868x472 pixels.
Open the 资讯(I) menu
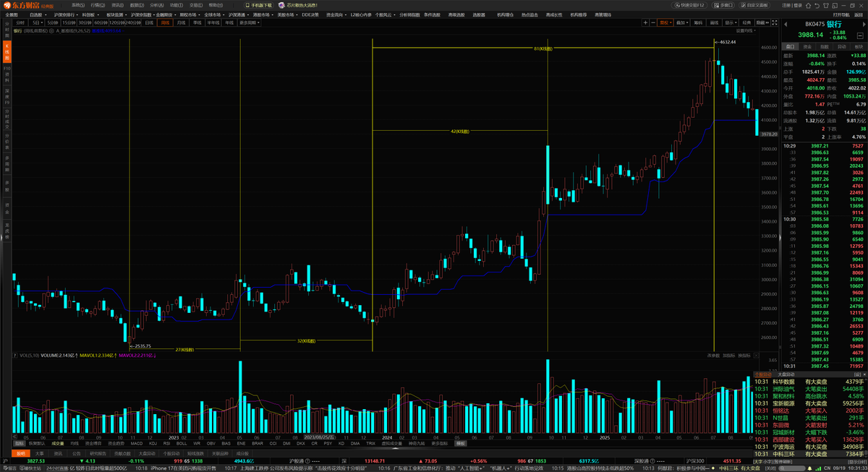117,5
